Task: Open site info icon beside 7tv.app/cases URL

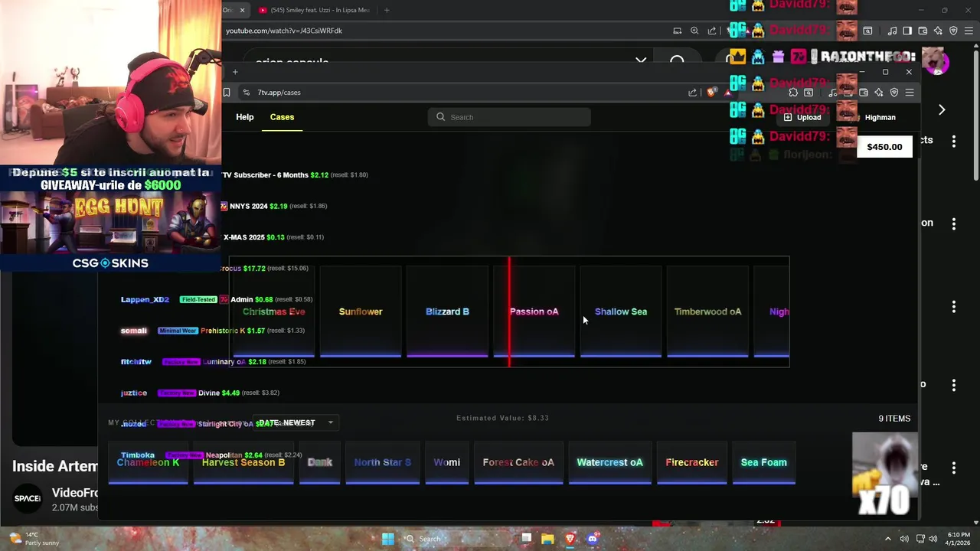Action: (246, 93)
